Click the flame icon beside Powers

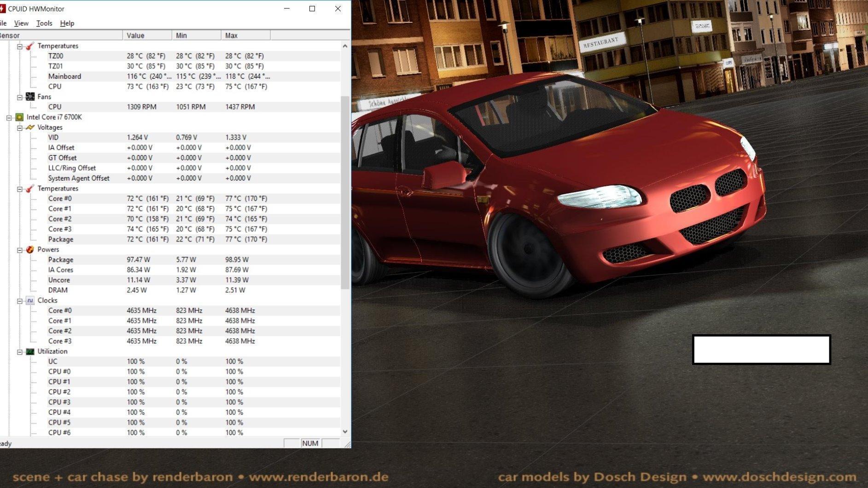point(30,250)
